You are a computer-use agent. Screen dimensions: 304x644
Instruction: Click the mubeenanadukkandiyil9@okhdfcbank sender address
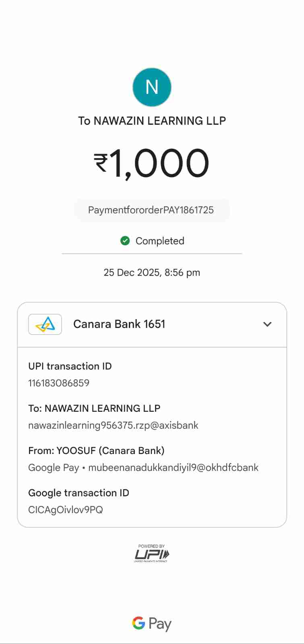pyautogui.click(x=173, y=468)
